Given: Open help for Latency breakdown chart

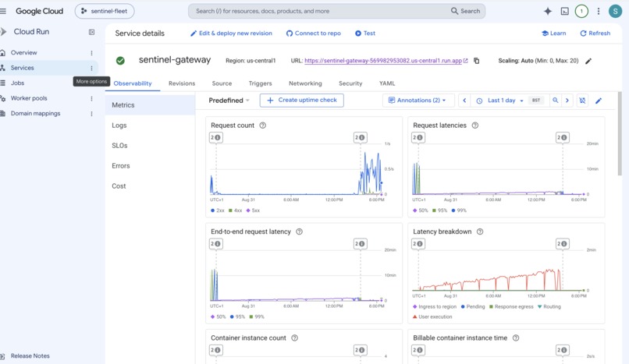Looking at the screenshot, I should click(x=480, y=231).
